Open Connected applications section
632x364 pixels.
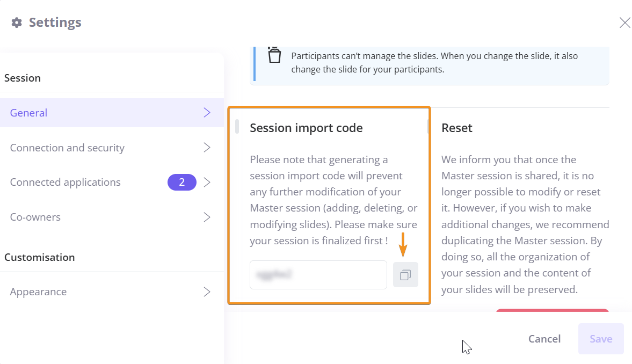coord(112,182)
